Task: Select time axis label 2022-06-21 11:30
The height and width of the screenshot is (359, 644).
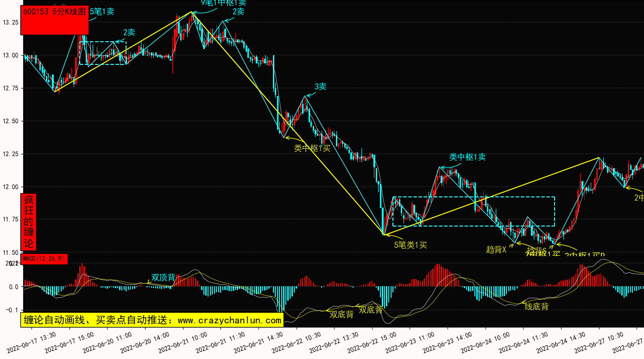Action: (221, 342)
